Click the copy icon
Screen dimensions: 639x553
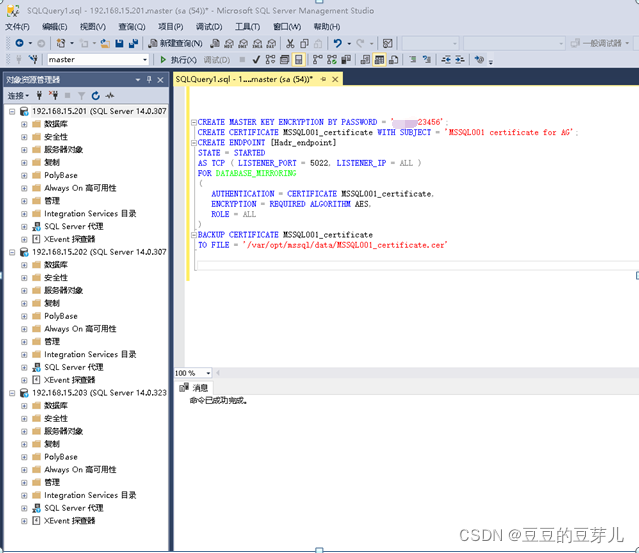click(x=304, y=43)
